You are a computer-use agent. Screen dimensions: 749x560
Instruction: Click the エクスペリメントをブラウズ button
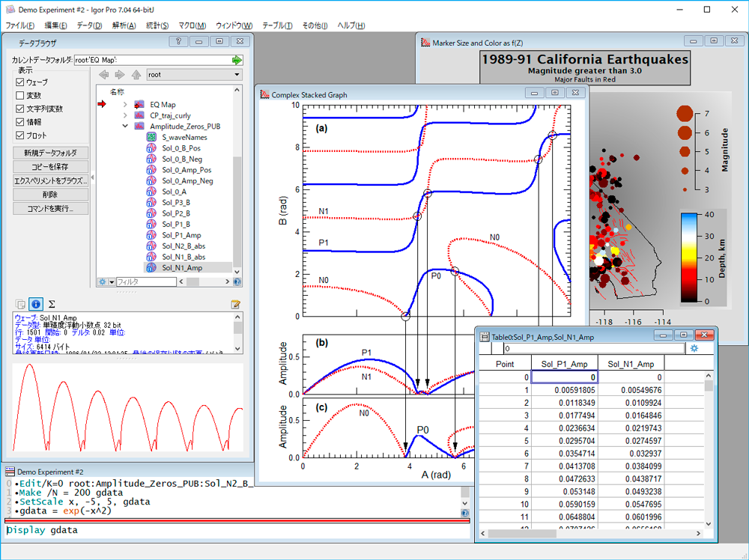click(51, 180)
